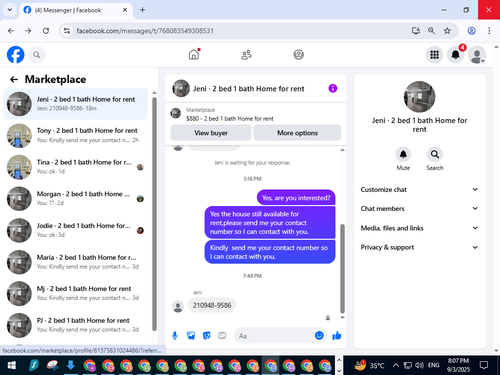Viewport: 500px width, 375px height.
Task: Open the account profile avatar menu
Action: click(477, 55)
